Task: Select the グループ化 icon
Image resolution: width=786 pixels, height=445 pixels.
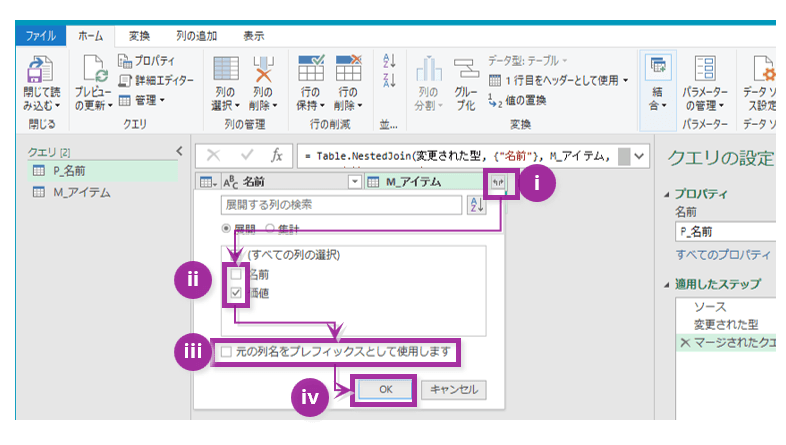Action: [x=465, y=72]
